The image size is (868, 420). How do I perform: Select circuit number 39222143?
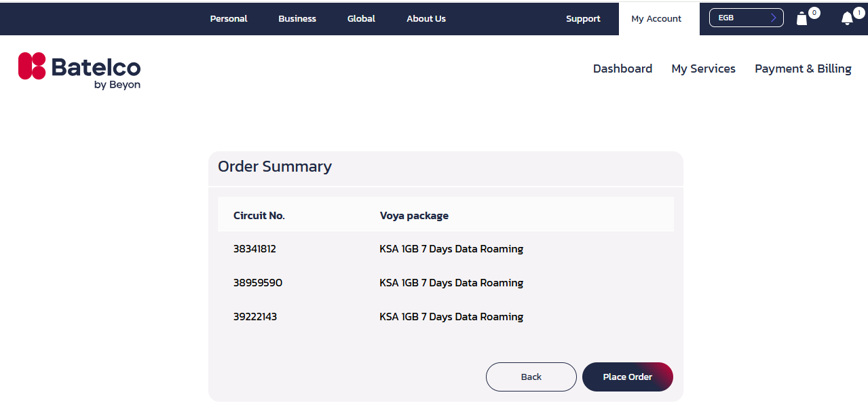(255, 317)
